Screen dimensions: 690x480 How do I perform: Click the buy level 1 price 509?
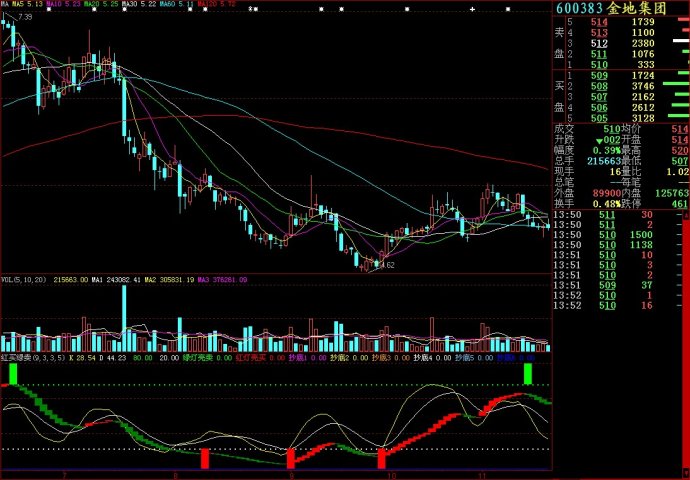[x=599, y=76]
